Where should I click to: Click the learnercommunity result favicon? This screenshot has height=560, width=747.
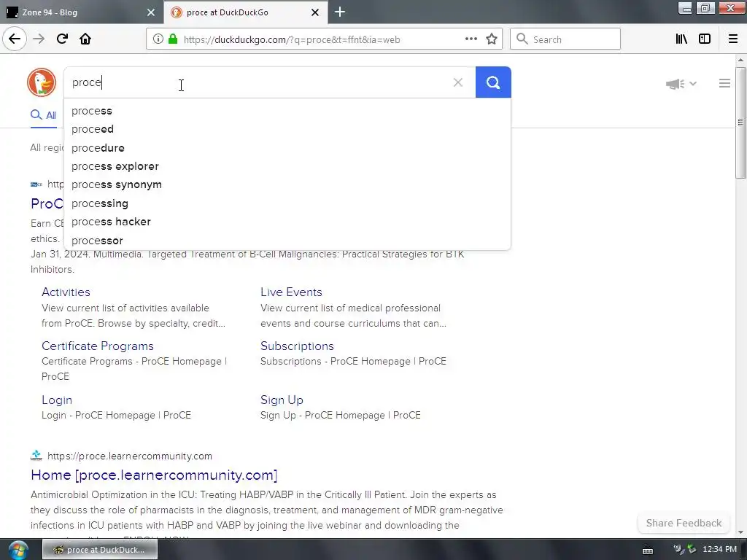(36, 456)
